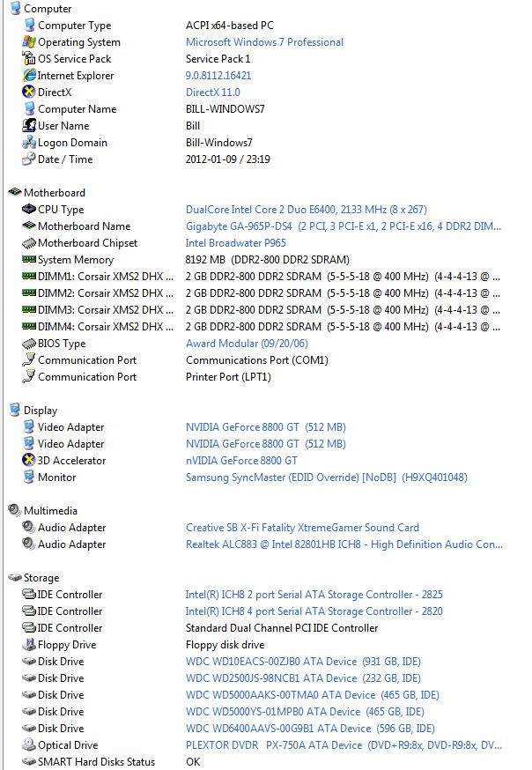Click the System Memory icon
The width and height of the screenshot is (532, 770).
tap(29, 259)
